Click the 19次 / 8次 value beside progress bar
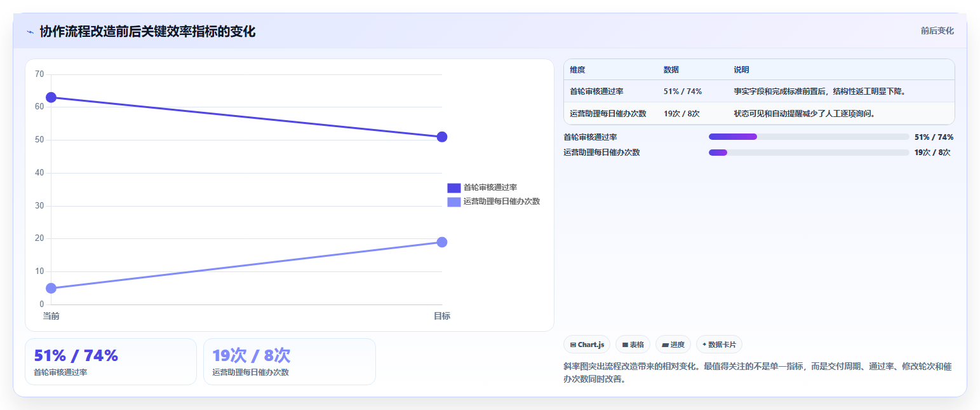This screenshot has height=410, width=980. pyautogui.click(x=932, y=152)
